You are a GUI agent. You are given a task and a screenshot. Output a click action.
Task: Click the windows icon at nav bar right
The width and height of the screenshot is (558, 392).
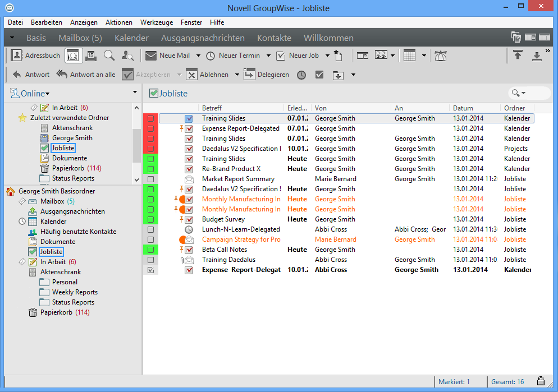coord(516,38)
